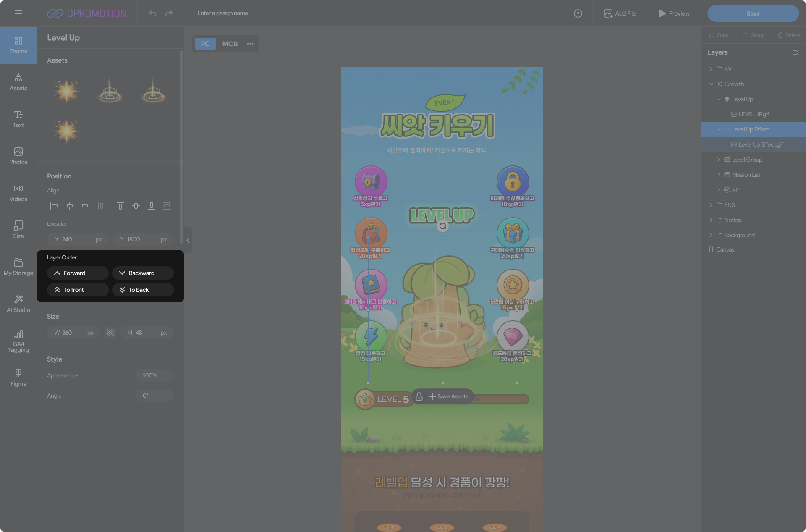Open the Size sidebar panel

click(x=18, y=230)
